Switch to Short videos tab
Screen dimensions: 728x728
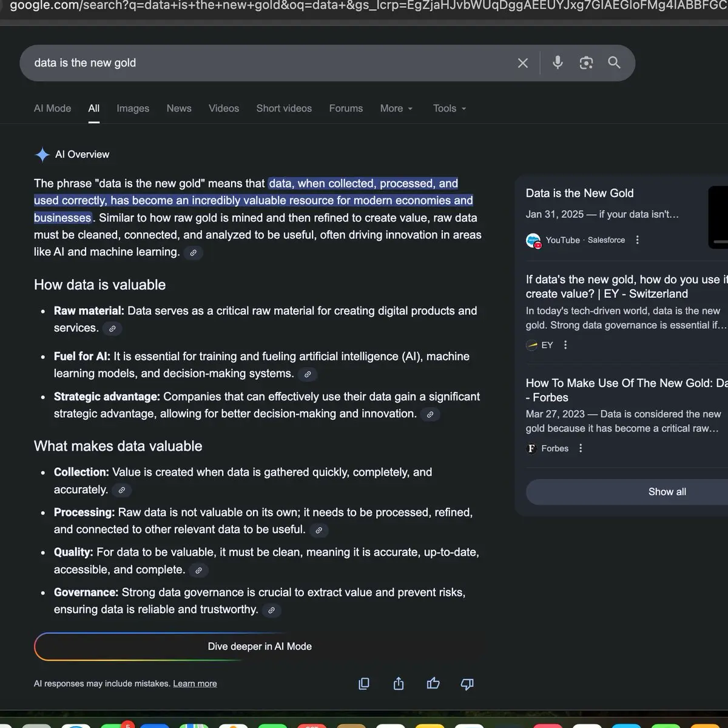pyautogui.click(x=284, y=109)
